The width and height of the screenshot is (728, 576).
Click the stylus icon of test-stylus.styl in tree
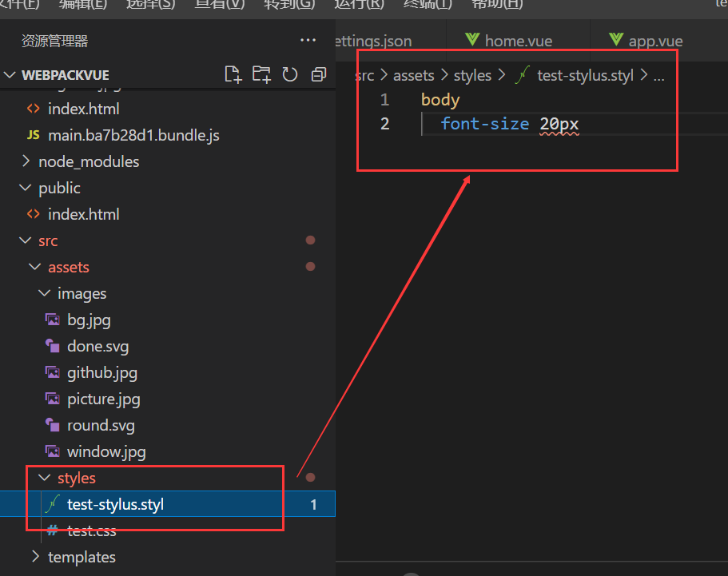point(53,503)
